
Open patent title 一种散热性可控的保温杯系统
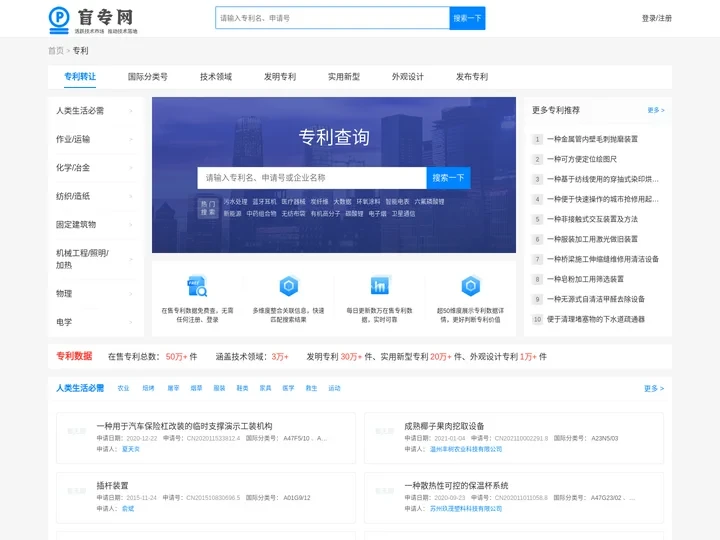456,486
